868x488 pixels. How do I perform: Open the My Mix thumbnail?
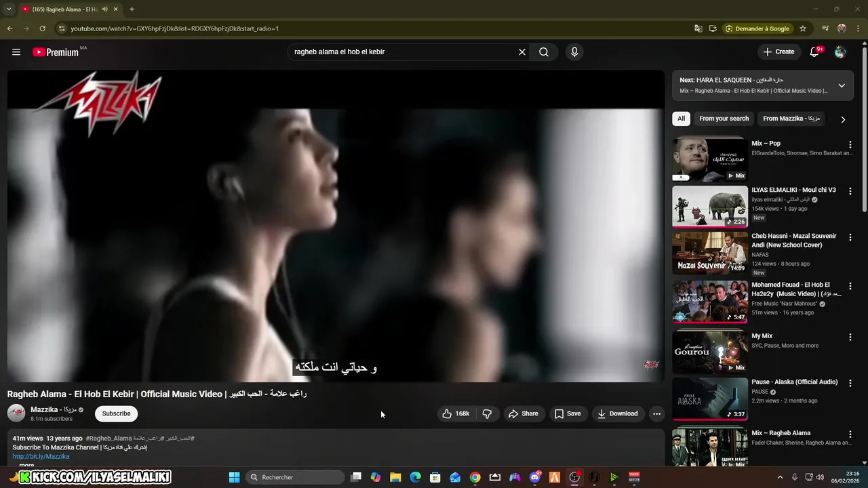click(710, 352)
